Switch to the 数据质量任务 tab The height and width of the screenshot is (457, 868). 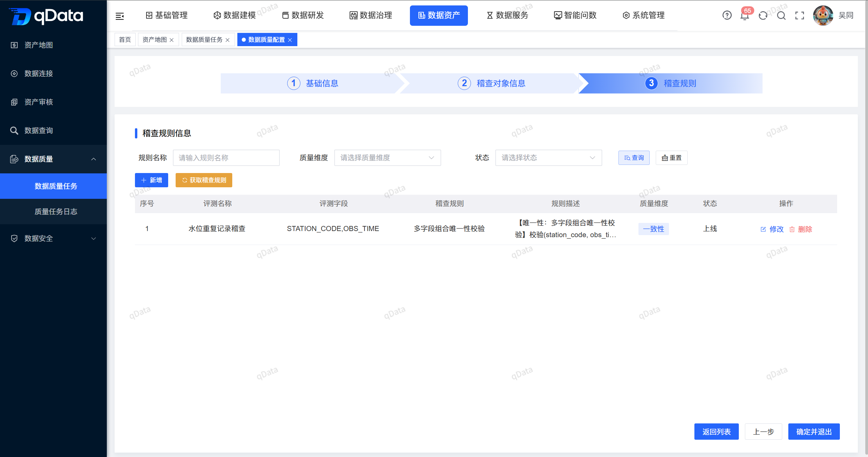tap(204, 40)
